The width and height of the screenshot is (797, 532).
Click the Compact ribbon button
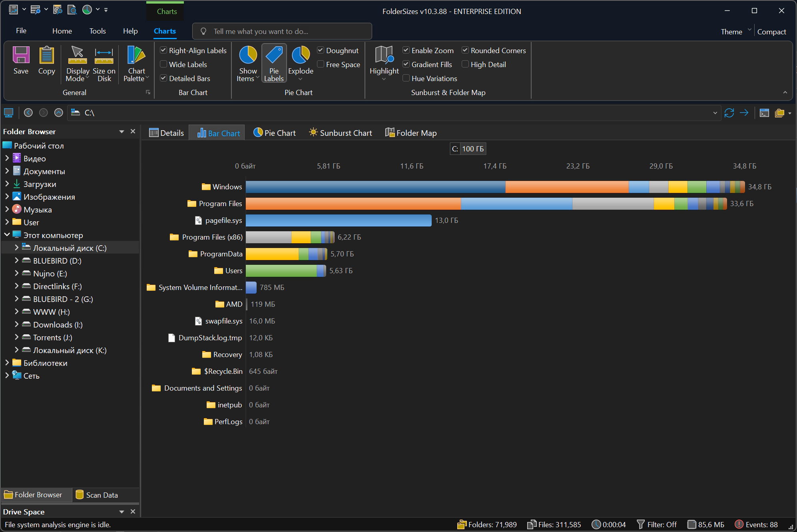click(x=771, y=32)
